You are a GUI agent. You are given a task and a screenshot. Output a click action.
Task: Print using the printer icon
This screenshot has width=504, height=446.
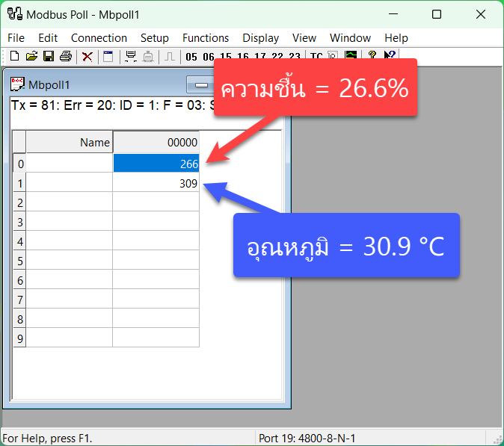[x=66, y=56]
